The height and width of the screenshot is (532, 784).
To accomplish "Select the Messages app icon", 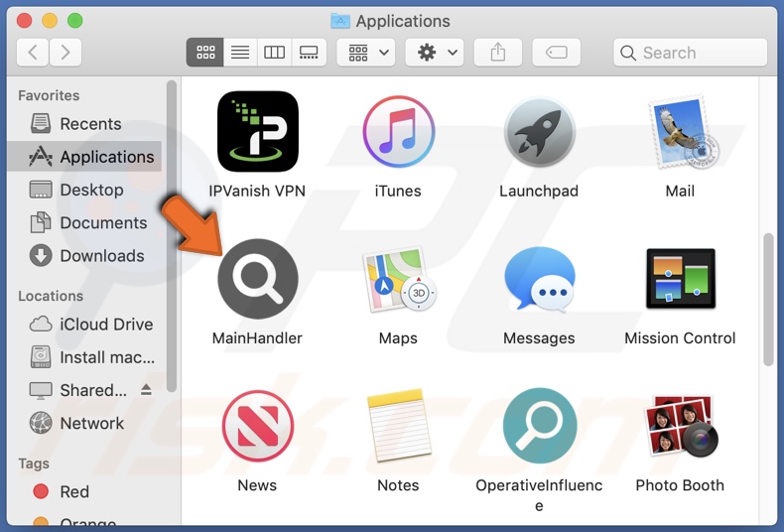I will 540,279.
